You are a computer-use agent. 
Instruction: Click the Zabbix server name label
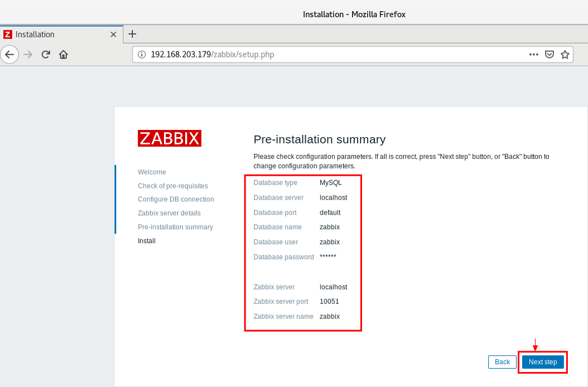pos(283,317)
